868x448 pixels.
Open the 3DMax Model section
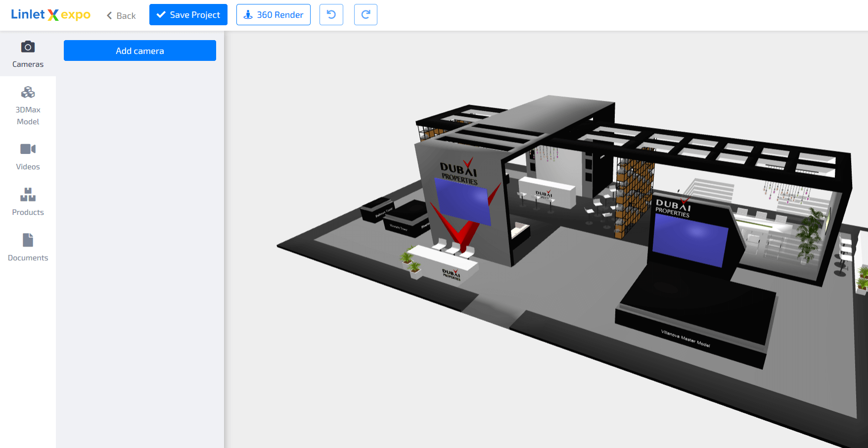[x=28, y=106]
